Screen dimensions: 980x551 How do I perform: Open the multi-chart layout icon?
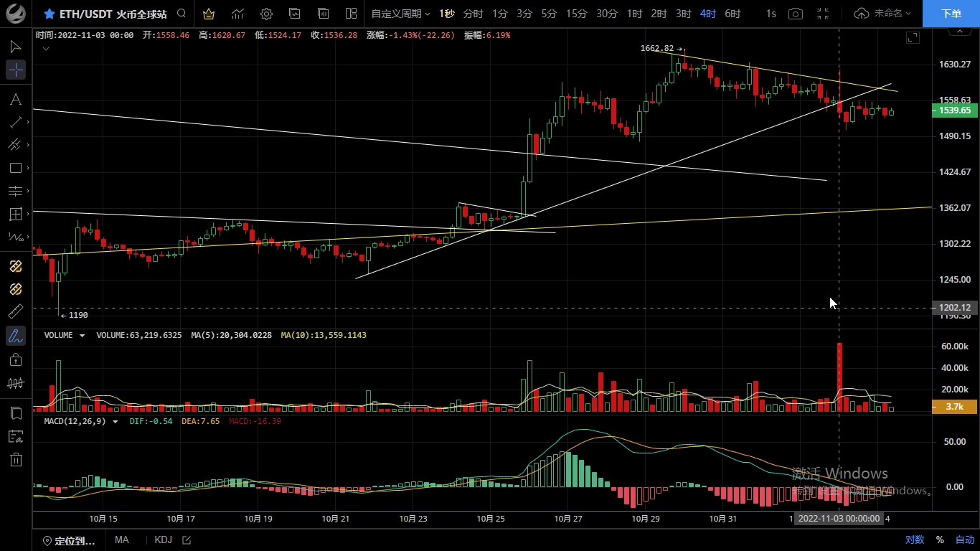coord(351,14)
